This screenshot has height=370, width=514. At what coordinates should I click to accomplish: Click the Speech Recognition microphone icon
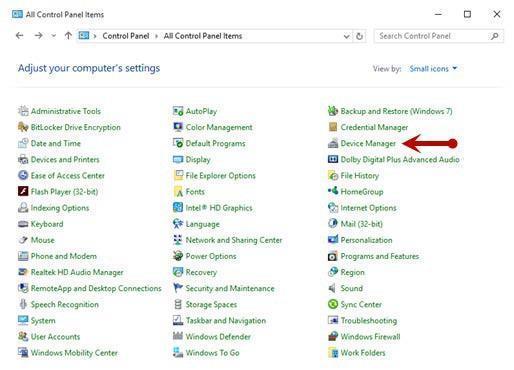23,304
